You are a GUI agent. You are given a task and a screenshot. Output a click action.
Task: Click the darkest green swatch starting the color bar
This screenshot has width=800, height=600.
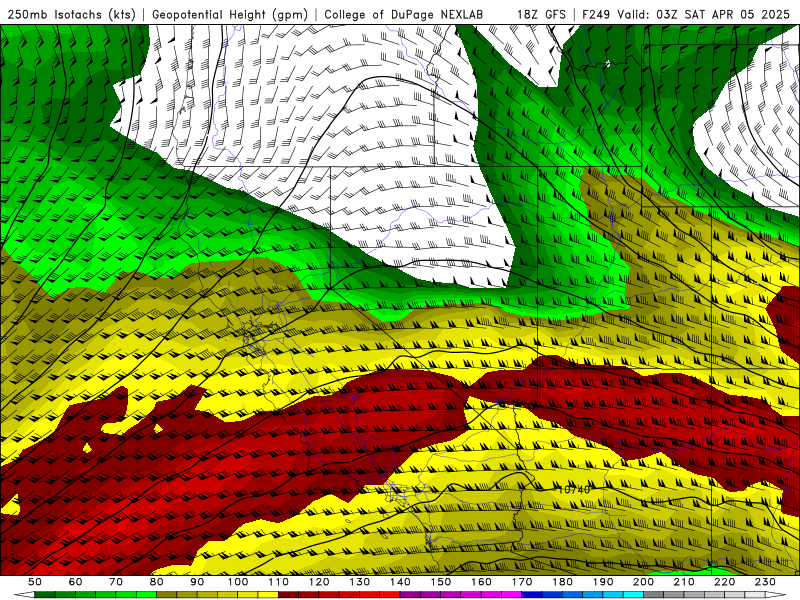(45, 595)
